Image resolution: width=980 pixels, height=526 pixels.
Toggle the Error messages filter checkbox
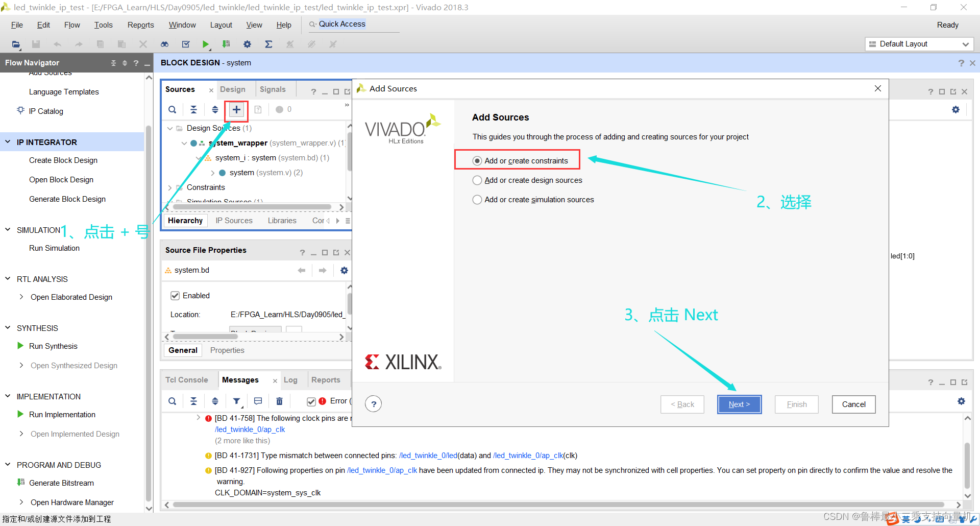coord(311,401)
